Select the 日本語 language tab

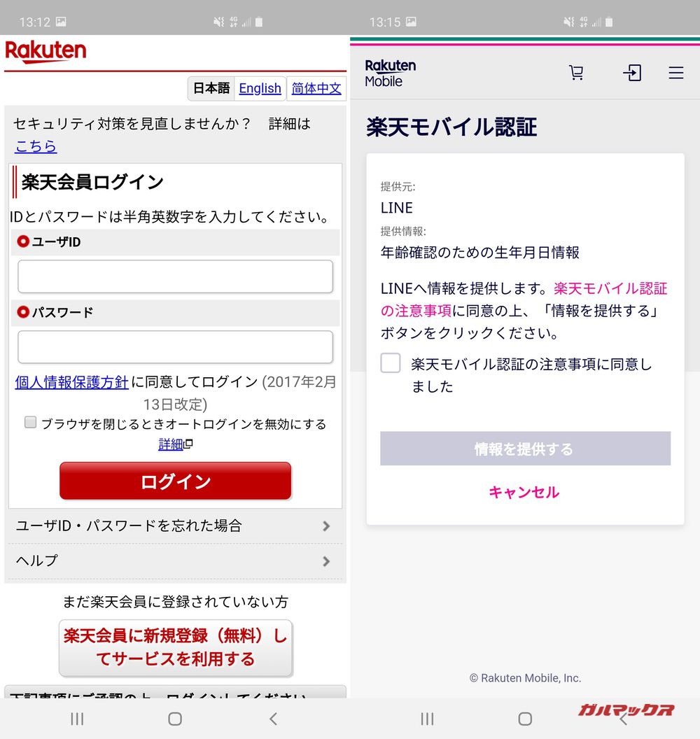click(x=211, y=88)
